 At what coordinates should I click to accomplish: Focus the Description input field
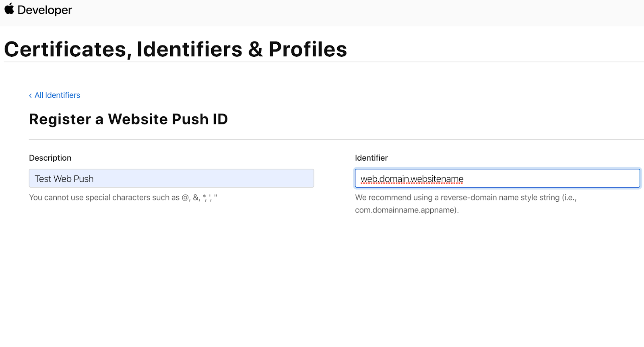(x=171, y=178)
